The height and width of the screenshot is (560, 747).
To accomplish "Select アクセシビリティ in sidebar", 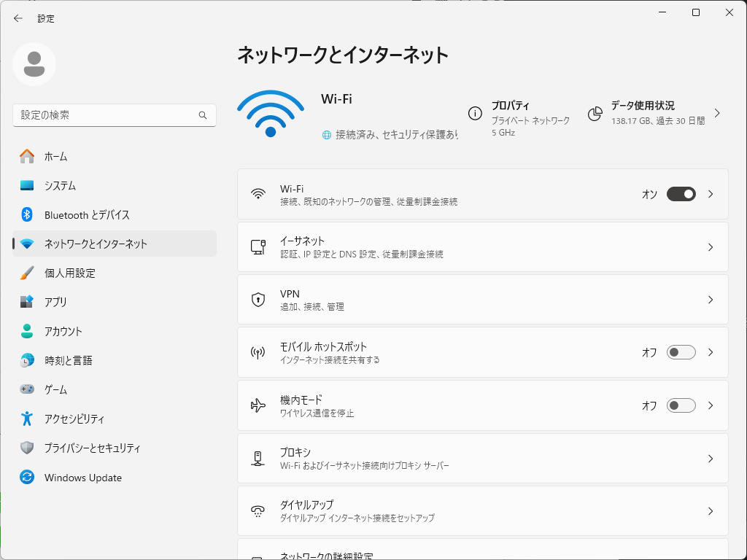I will [115, 419].
